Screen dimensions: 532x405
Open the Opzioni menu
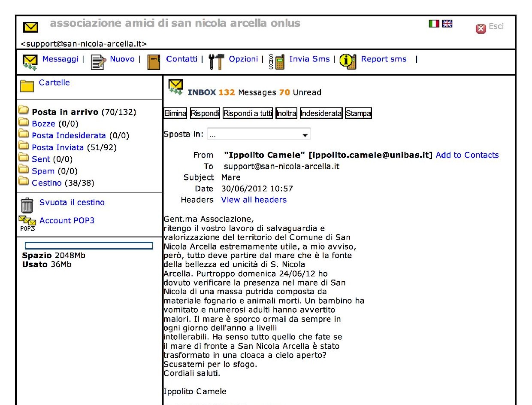pyautogui.click(x=244, y=59)
